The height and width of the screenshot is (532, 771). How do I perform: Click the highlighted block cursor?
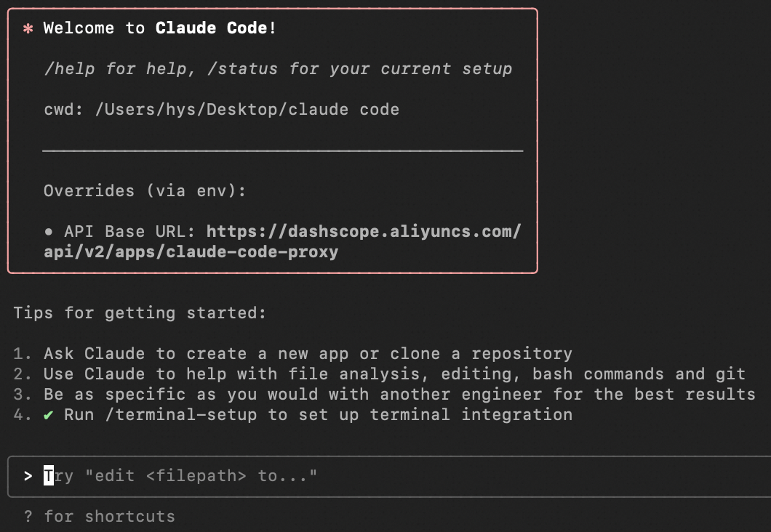point(47,476)
